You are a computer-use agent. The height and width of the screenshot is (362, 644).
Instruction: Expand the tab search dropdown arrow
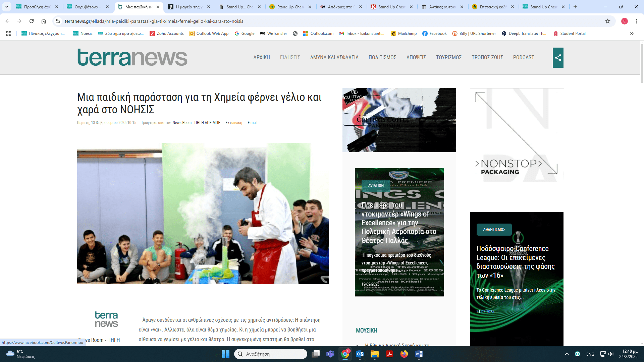tap(6, 7)
